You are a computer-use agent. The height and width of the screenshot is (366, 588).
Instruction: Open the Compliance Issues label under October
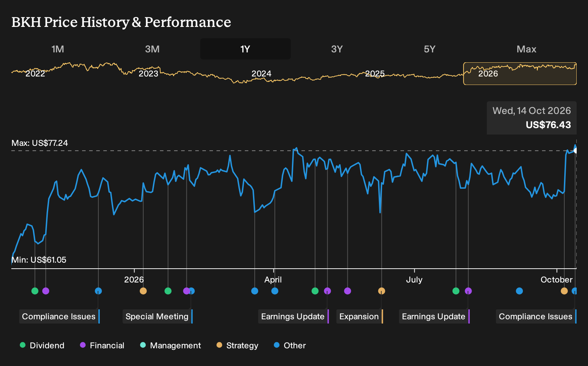coord(536,316)
